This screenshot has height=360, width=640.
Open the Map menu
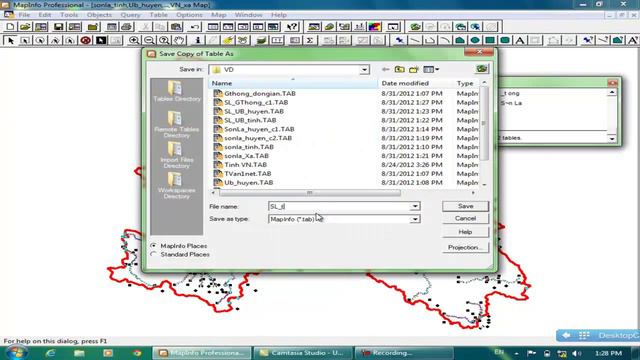point(219,15)
